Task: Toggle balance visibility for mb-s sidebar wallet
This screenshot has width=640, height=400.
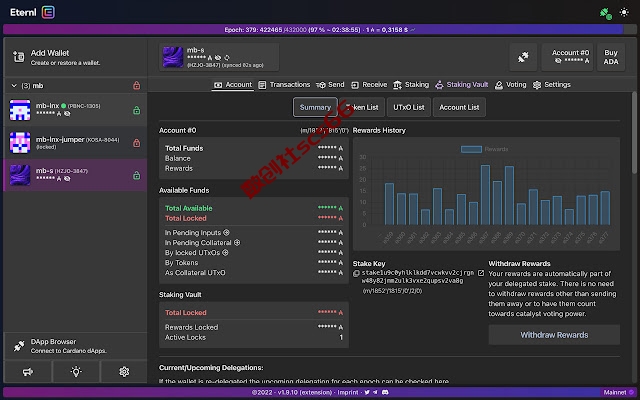Action: pos(67,179)
